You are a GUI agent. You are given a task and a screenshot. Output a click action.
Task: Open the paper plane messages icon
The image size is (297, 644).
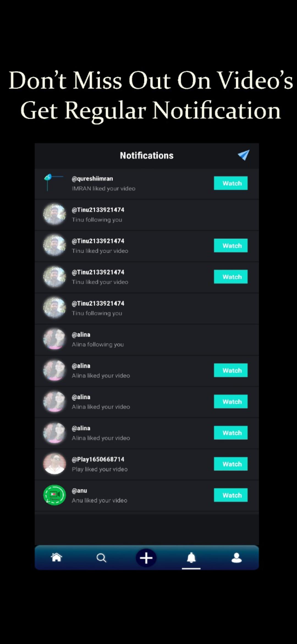(244, 155)
